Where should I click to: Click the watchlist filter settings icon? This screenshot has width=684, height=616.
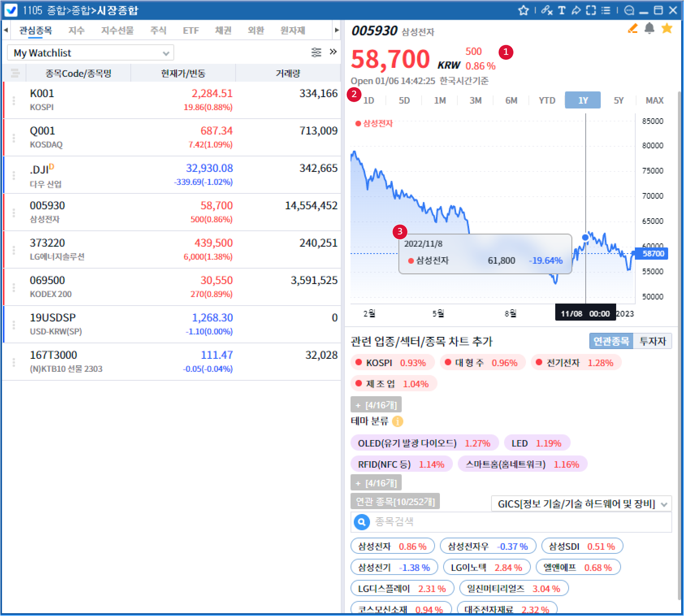click(316, 52)
